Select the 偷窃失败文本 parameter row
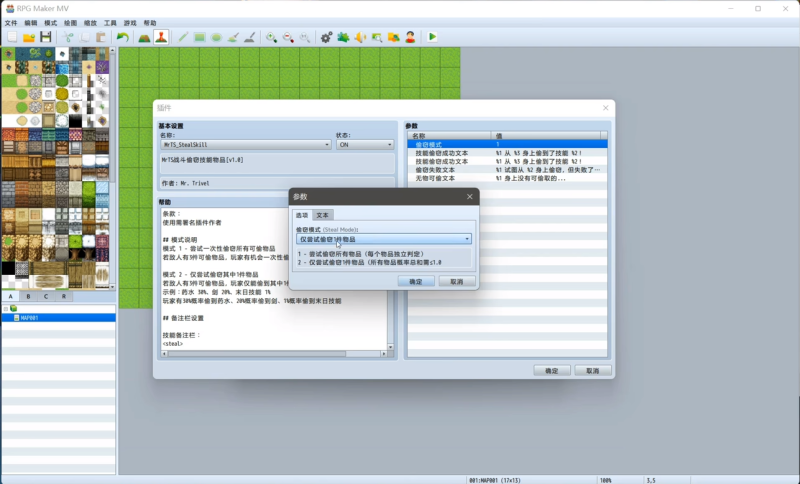Viewport: 800px width, 484px height. tap(507, 170)
